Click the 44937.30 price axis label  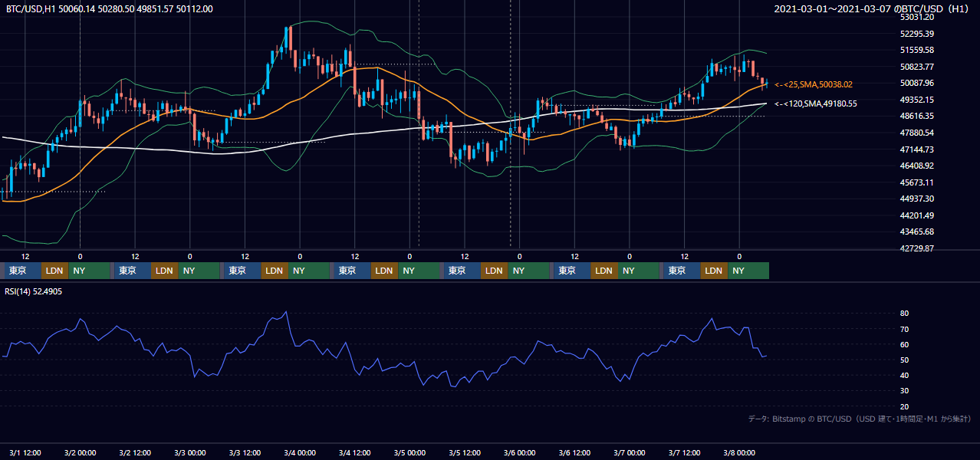point(917,199)
